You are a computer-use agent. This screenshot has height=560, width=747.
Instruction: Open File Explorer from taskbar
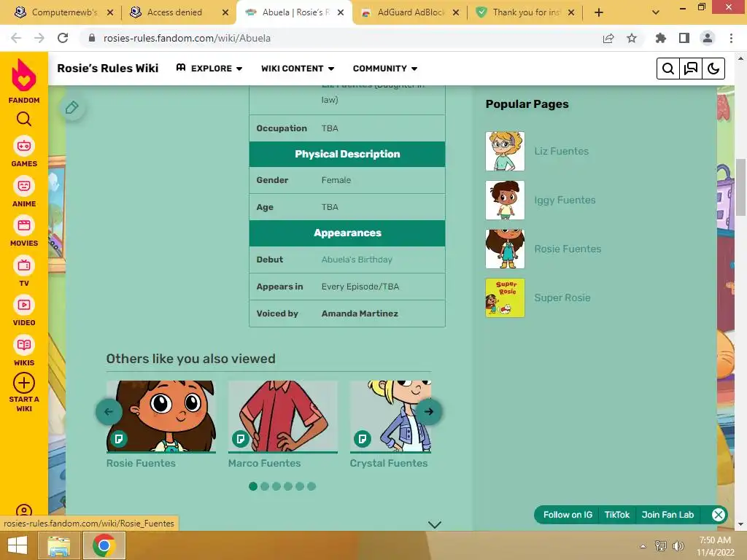58,545
